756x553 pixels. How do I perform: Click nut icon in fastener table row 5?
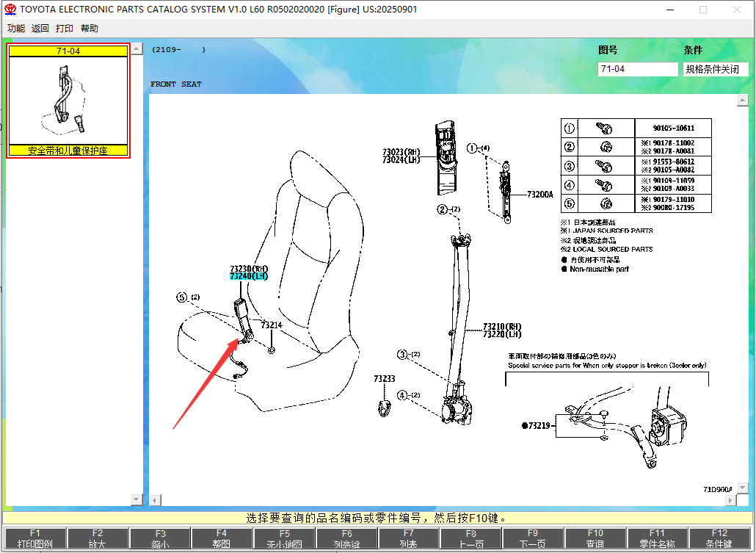coord(606,203)
